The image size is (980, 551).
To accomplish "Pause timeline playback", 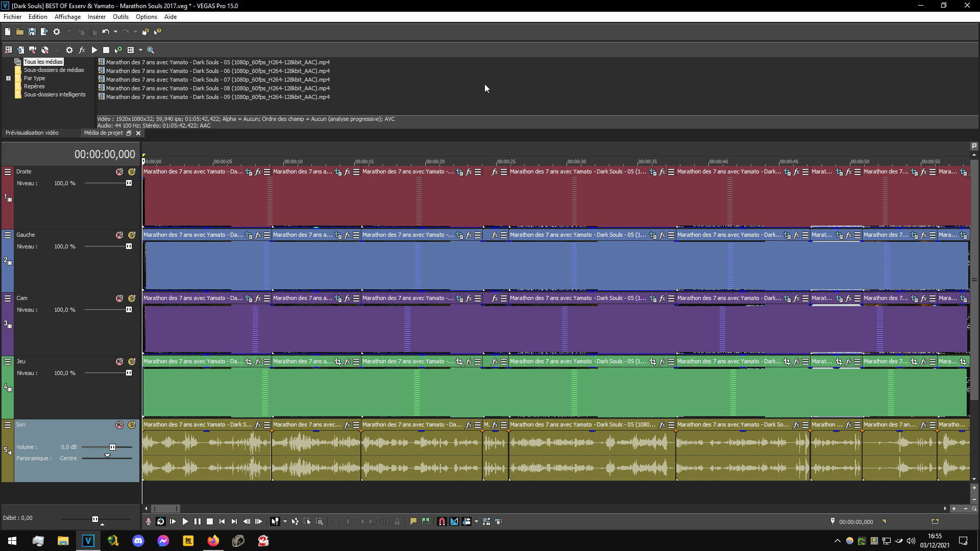I will 198,521.
